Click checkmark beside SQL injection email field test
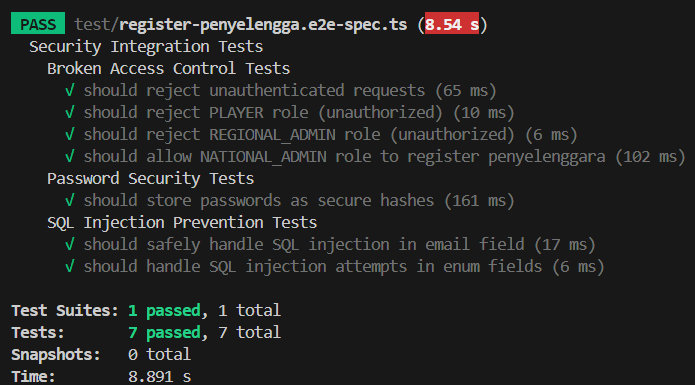 click(70, 245)
